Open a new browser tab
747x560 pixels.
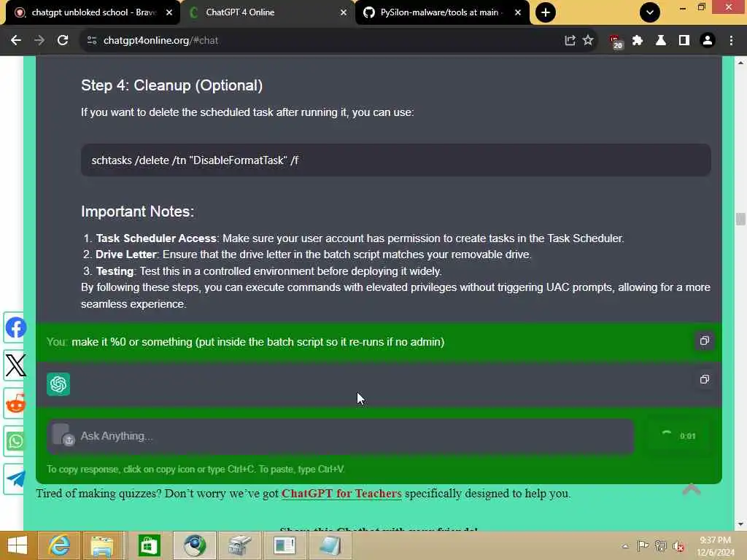tap(546, 12)
